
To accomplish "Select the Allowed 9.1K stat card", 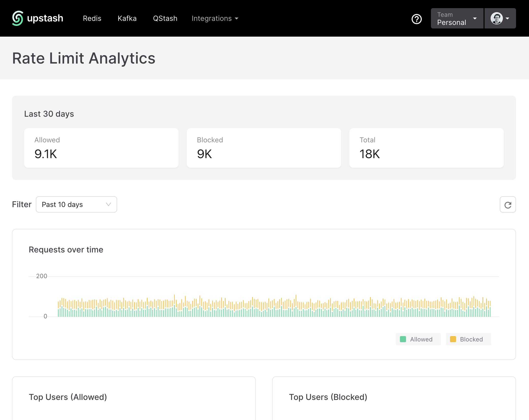I will (x=101, y=148).
